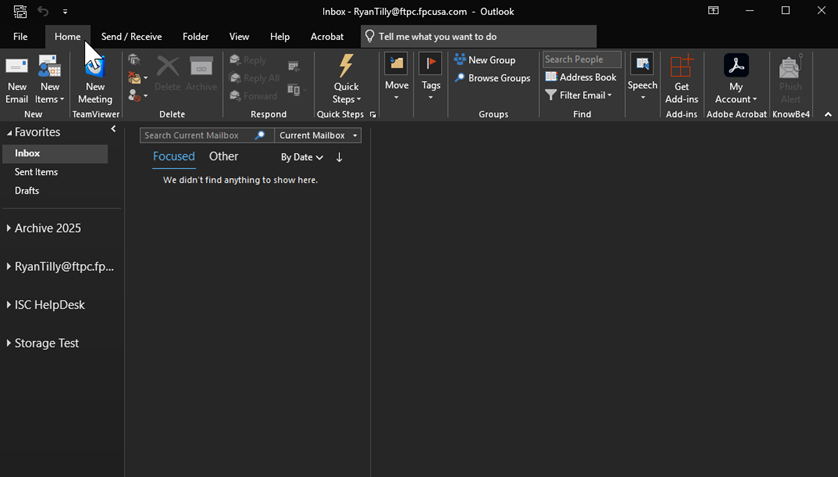The height and width of the screenshot is (477, 838).
Task: Click the Undo quick access icon
Action: tap(43, 11)
